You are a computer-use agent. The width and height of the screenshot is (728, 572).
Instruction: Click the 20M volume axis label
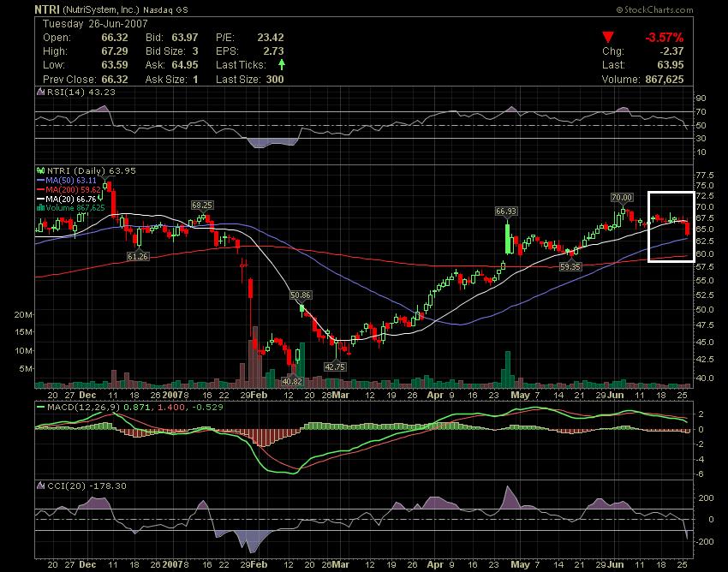tap(23, 314)
